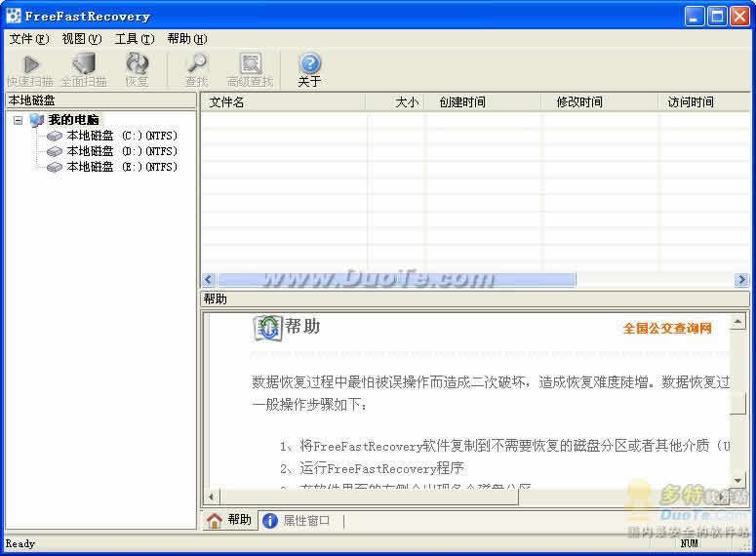Click the Find (查找) magnifier icon
Image resolution: width=756 pixels, height=556 pixels.
(x=197, y=63)
